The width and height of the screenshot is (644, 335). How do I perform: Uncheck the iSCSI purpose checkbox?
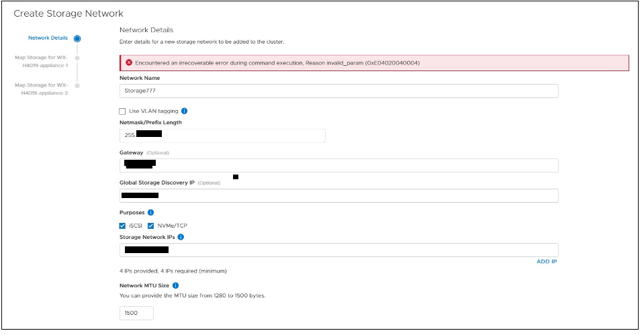point(122,226)
